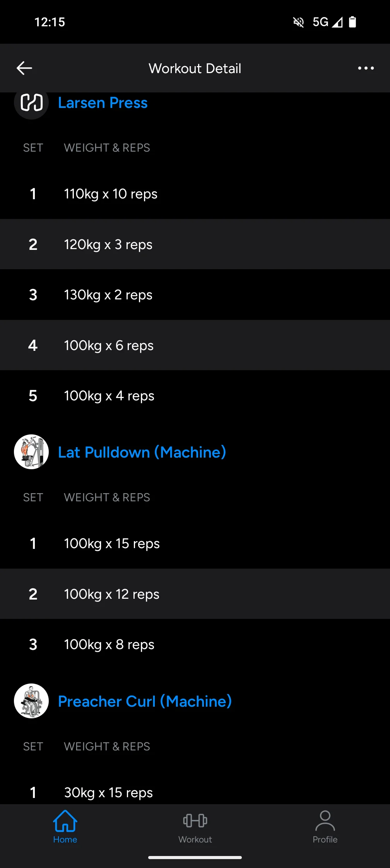The width and height of the screenshot is (390, 868).
Task: Open the Larsen Press exercise link
Action: (x=103, y=103)
